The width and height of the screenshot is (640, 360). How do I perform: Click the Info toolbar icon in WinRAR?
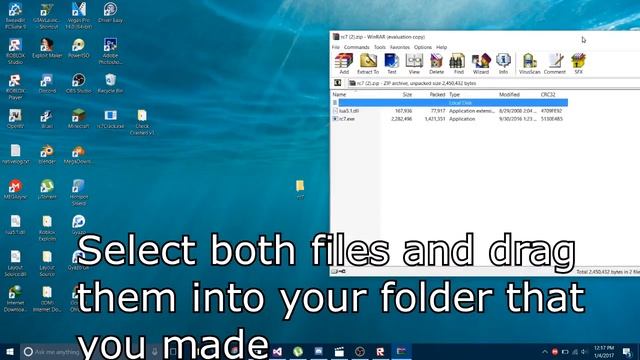503,64
